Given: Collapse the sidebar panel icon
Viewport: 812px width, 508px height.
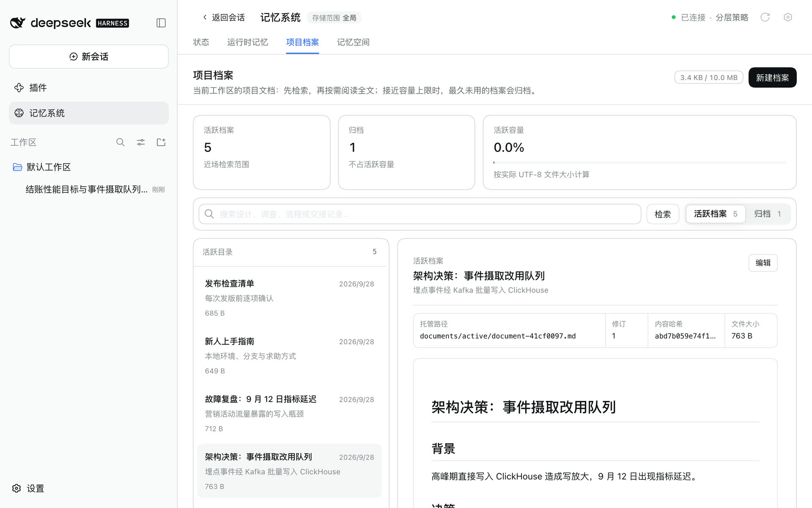Looking at the screenshot, I should tap(161, 23).
